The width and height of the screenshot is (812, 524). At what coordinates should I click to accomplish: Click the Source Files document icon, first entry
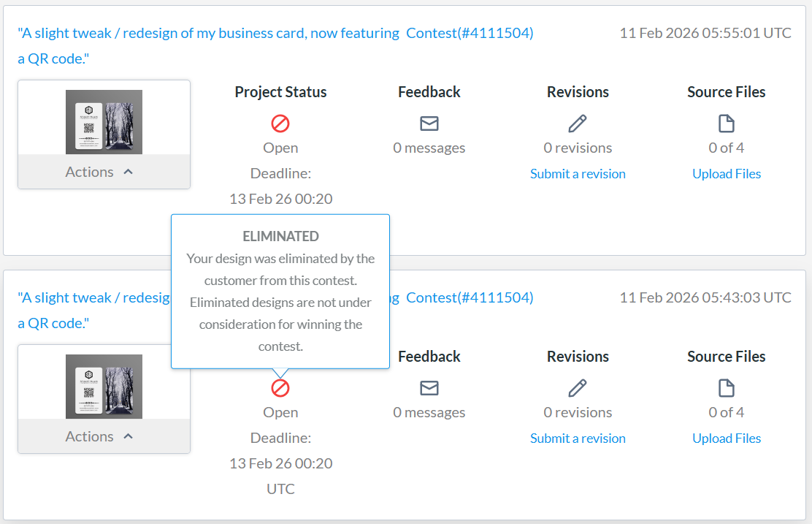(726, 124)
